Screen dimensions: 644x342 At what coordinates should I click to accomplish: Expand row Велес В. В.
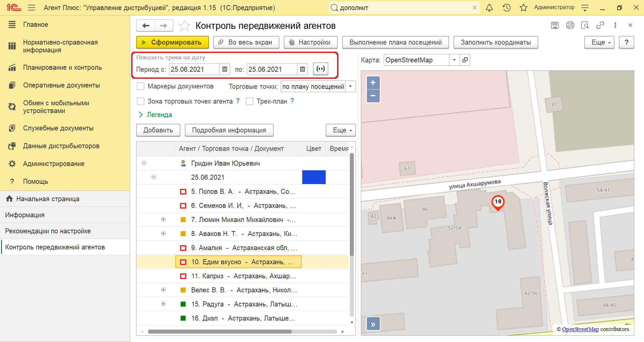(x=163, y=290)
